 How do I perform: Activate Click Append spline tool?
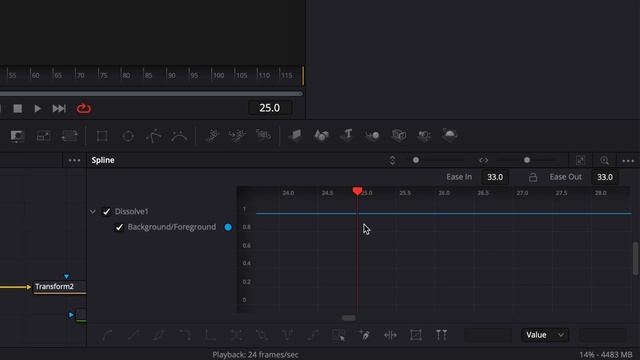point(364,336)
